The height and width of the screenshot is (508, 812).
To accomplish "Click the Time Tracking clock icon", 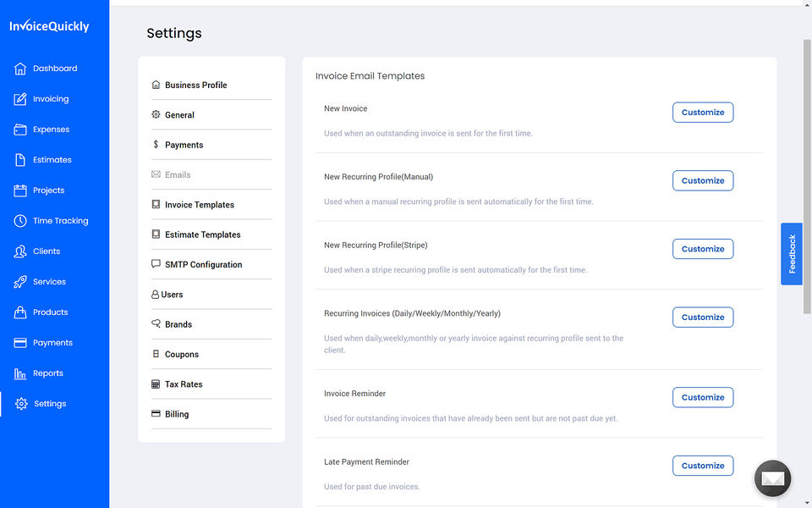I will 19,221.
